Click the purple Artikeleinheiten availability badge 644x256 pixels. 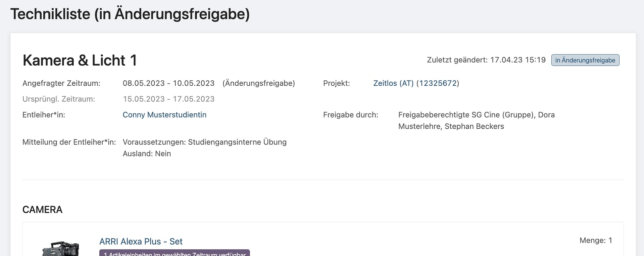(175, 253)
